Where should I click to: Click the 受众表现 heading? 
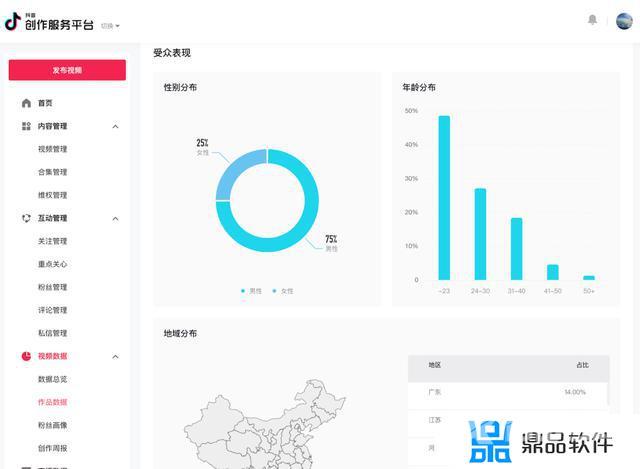(172, 53)
